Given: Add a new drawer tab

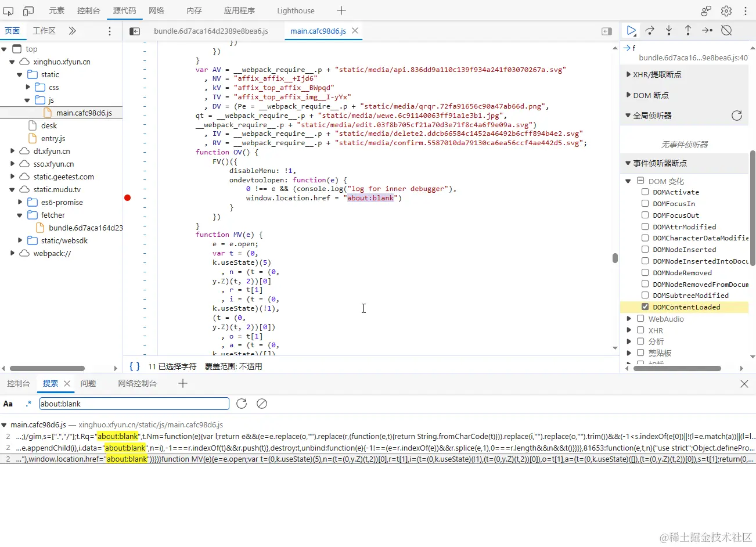Looking at the screenshot, I should tap(183, 383).
